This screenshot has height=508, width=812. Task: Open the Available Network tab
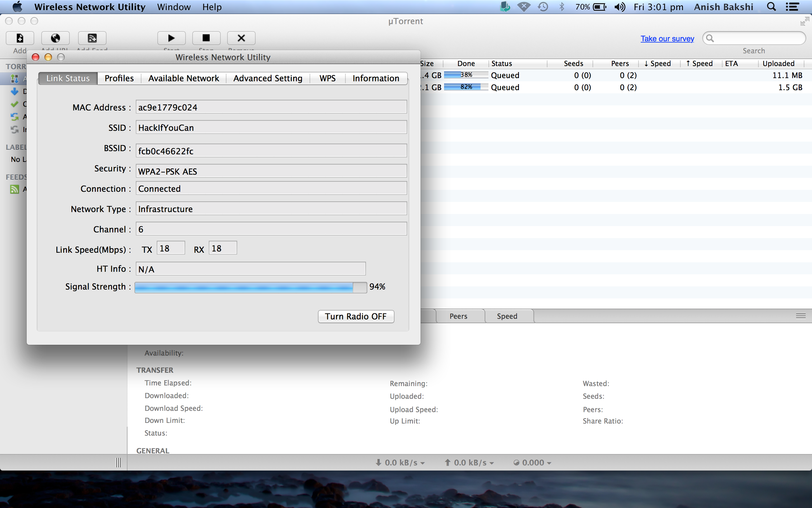click(x=184, y=78)
